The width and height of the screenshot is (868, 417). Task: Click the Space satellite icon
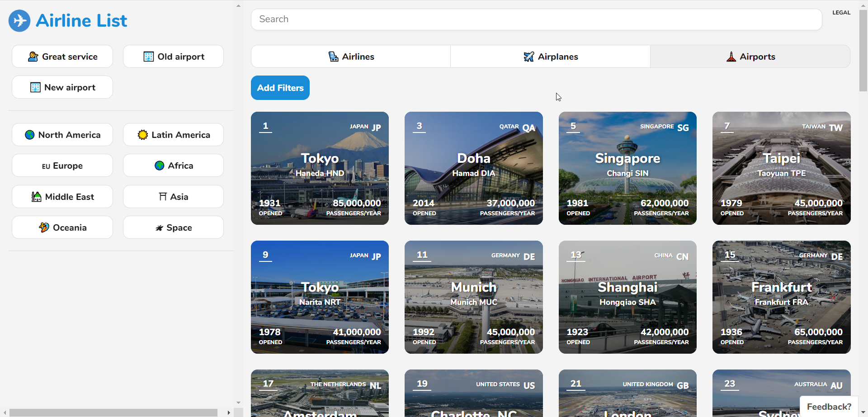(x=159, y=228)
